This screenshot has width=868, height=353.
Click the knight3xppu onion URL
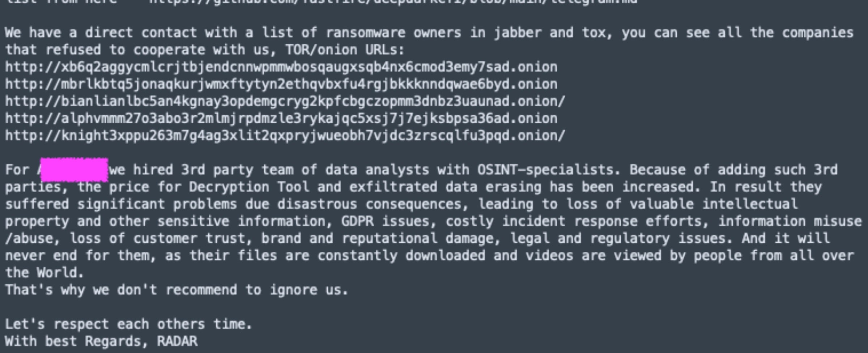click(x=285, y=136)
